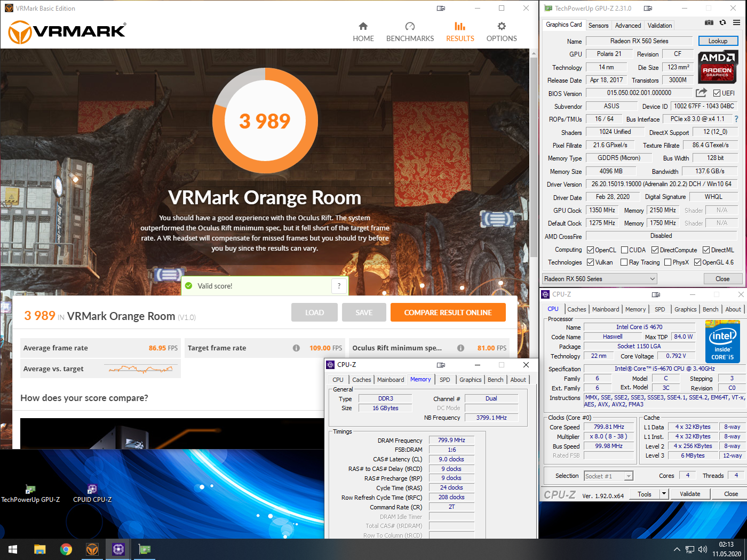747x560 pixels.
Task: Click the Close button in GPU-Z
Action: [722, 279]
